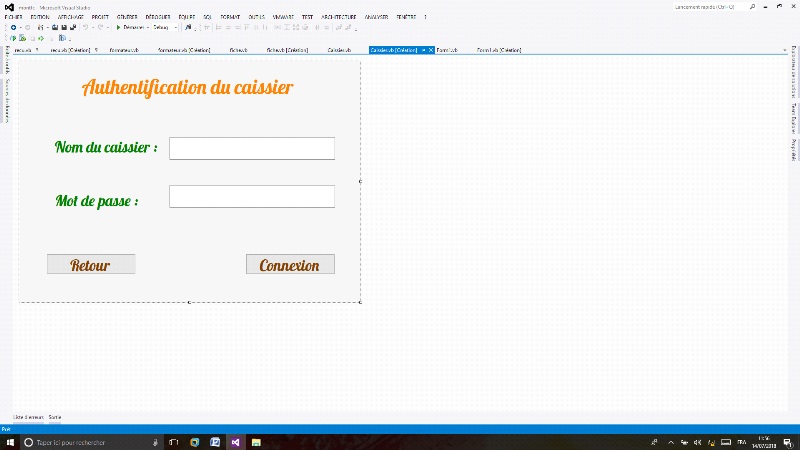
Task: Open the dropdown arrow beside Démarrer
Action: [x=147, y=27]
